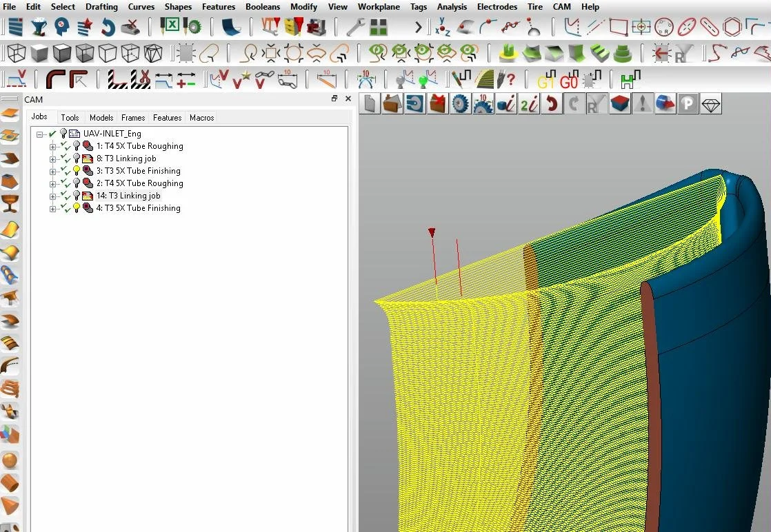The width and height of the screenshot is (771, 532).
Task: Switch to the Tools tab
Action: point(70,117)
